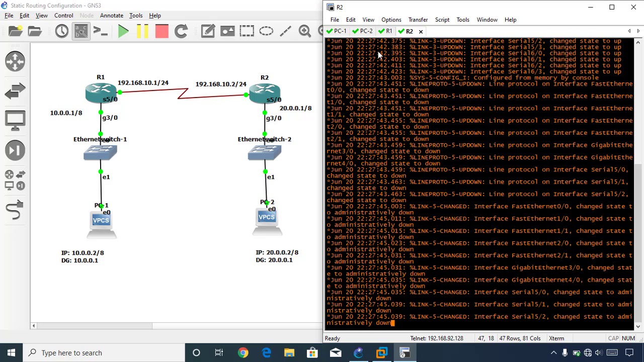Open GNS3 Control menu

point(64,16)
